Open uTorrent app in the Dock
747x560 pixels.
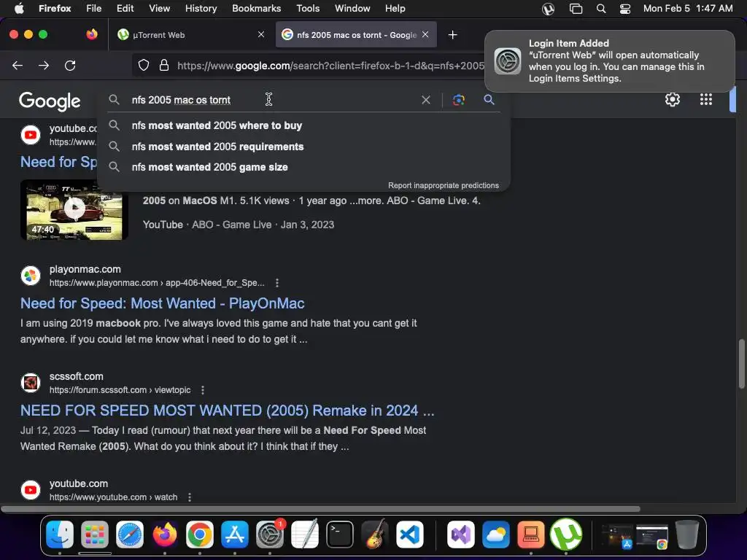[x=565, y=534]
